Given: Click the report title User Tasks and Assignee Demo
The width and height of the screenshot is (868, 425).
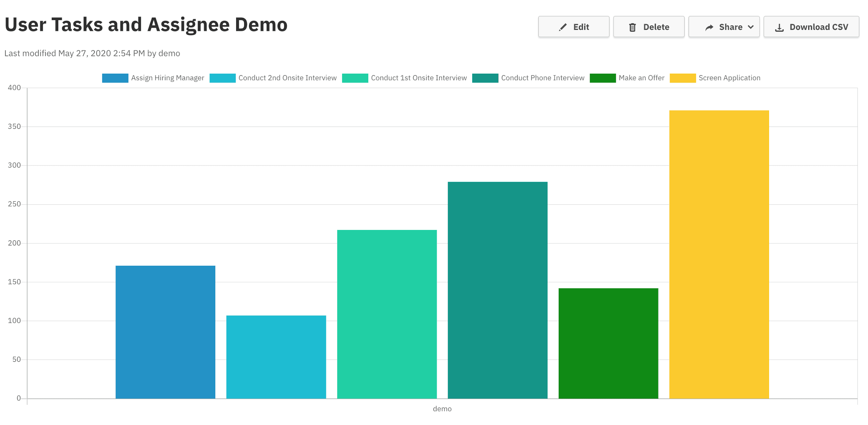Looking at the screenshot, I should (x=146, y=25).
